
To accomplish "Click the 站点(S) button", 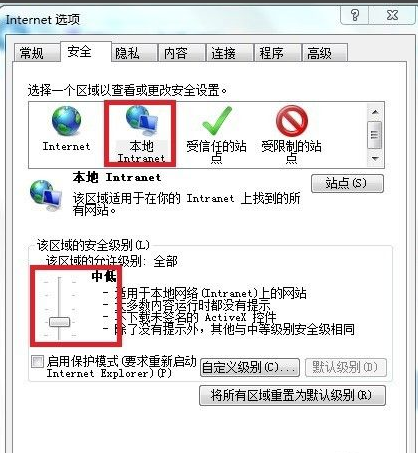I will coord(347,183).
